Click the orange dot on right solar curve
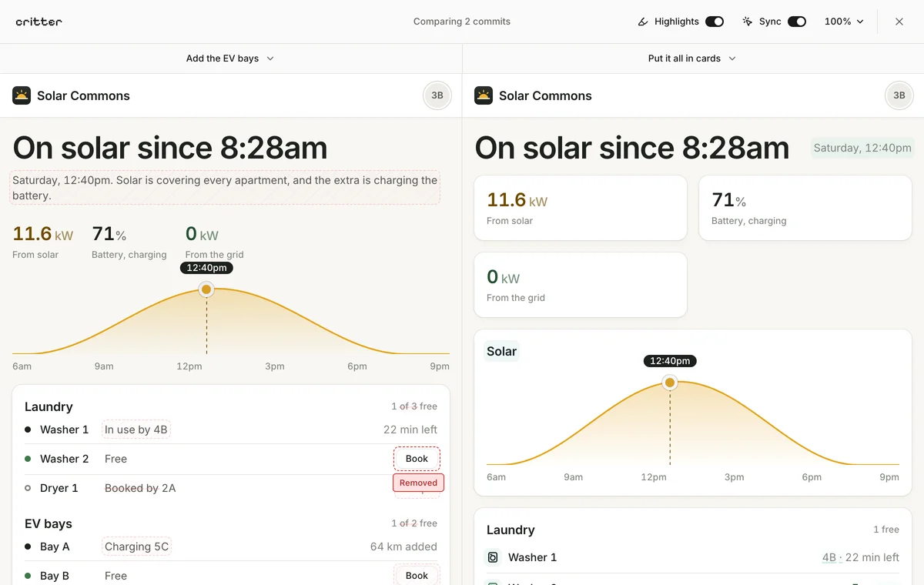This screenshot has width=924, height=585. point(670,383)
